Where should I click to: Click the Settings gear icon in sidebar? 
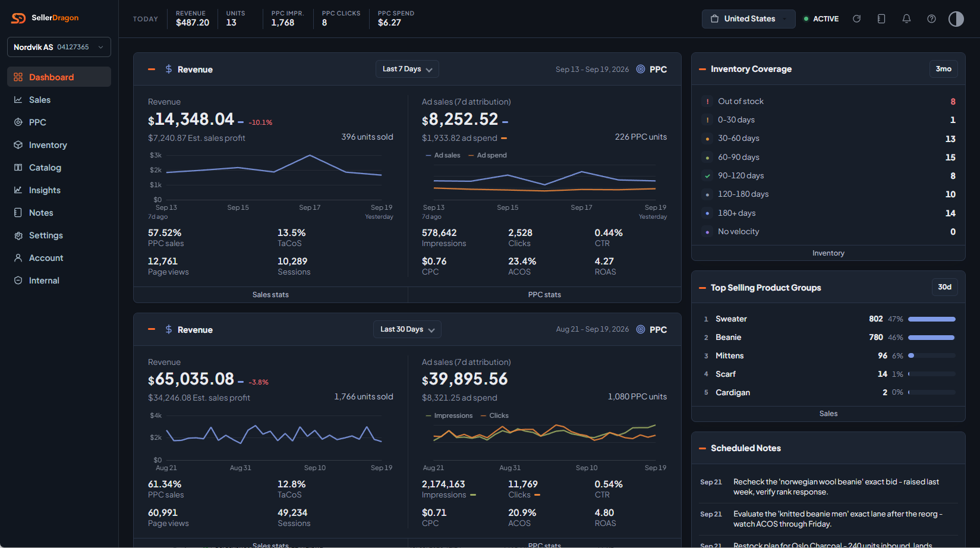pyautogui.click(x=18, y=235)
